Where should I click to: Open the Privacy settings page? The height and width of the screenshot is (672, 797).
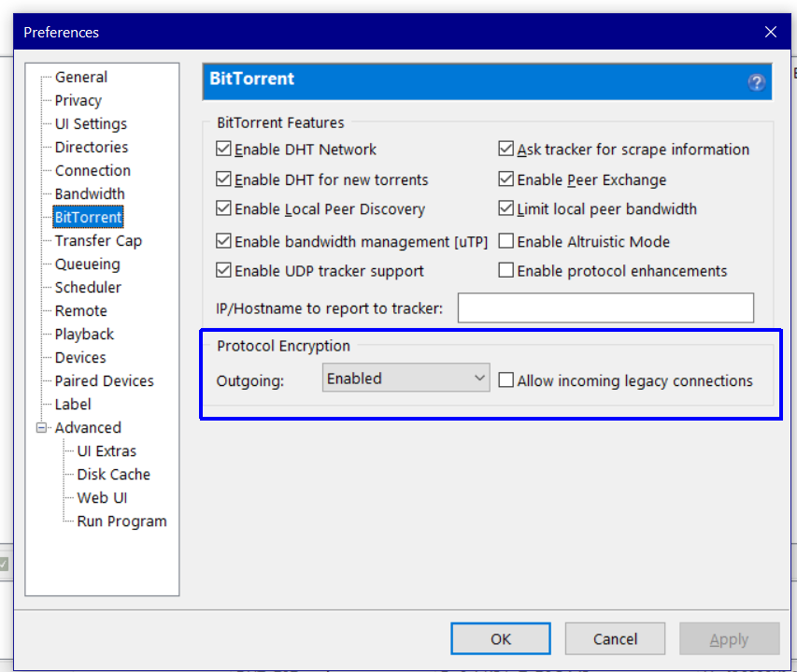78,101
